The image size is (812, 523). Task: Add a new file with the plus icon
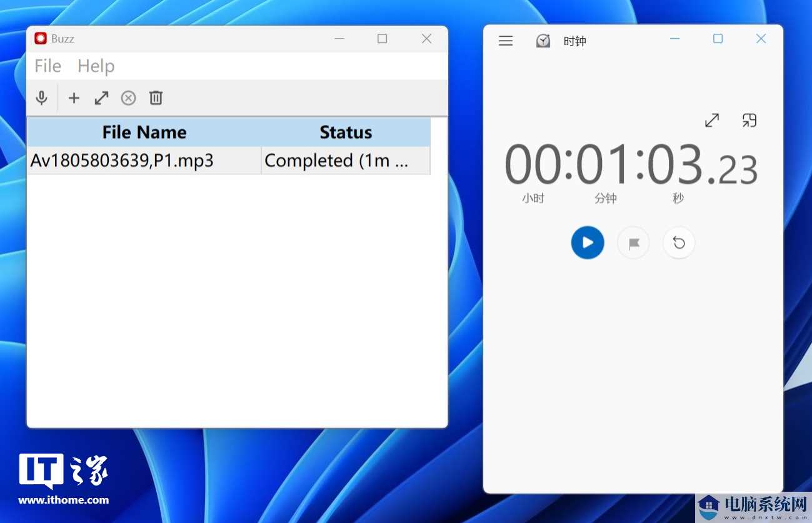(74, 98)
